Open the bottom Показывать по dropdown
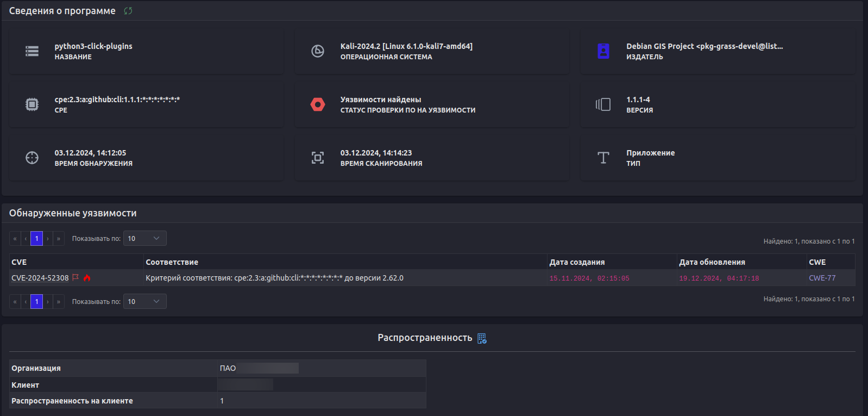The height and width of the screenshot is (416, 868). (x=144, y=301)
